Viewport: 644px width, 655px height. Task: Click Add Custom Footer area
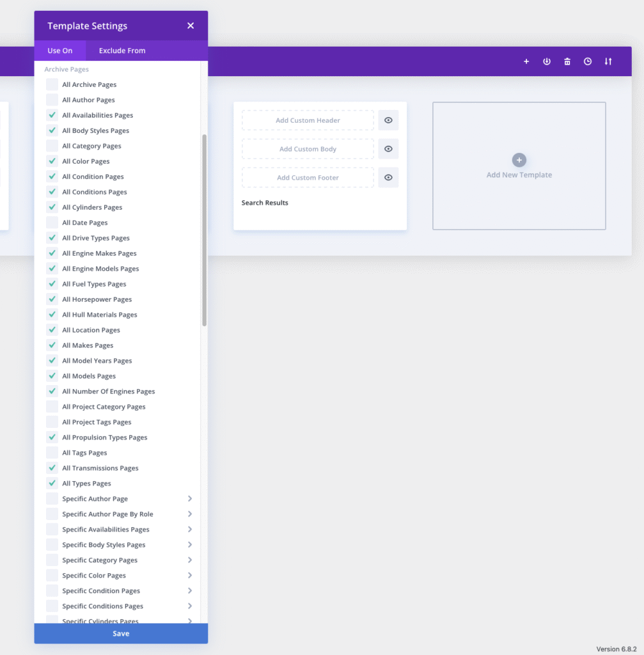click(308, 178)
